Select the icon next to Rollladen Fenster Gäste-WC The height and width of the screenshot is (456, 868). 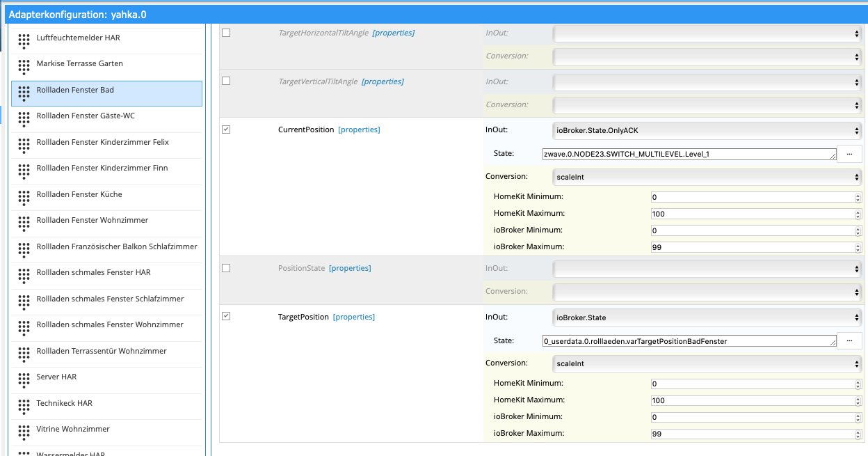tap(24, 119)
